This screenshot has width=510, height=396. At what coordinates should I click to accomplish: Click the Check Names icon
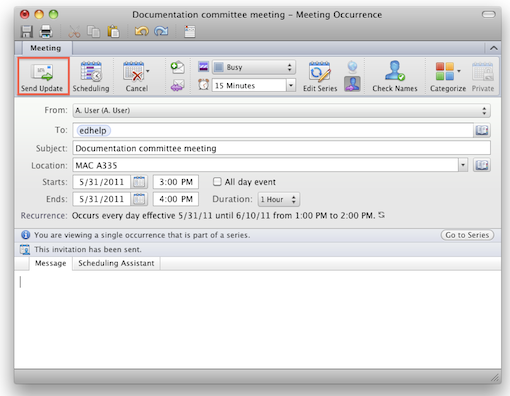pos(395,71)
